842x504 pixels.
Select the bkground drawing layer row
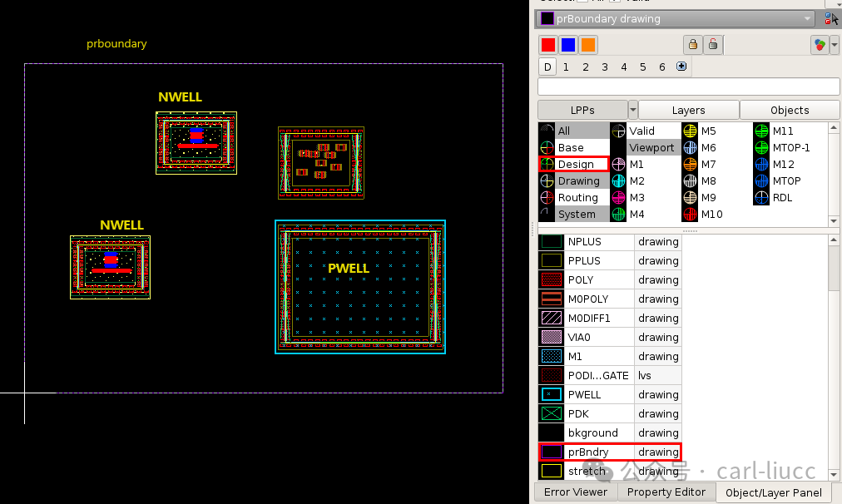coord(610,433)
